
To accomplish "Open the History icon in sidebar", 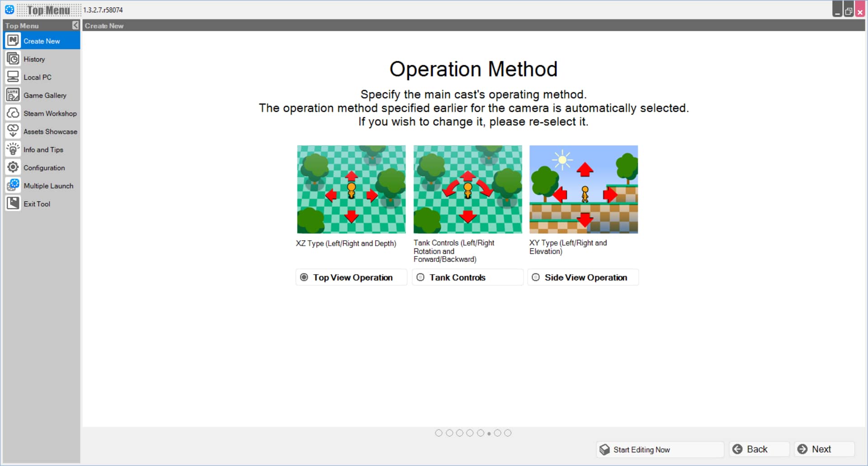I will pyautogui.click(x=13, y=59).
